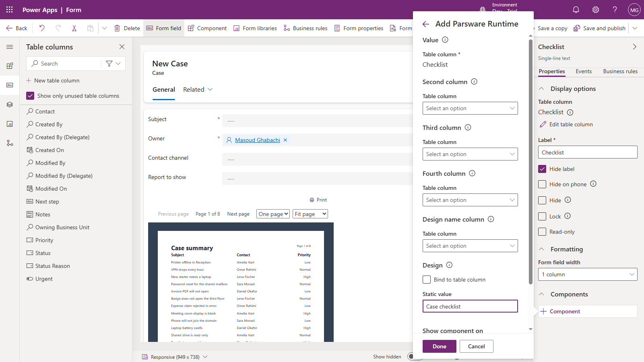
Task: Open Masoud Ghabachi owner link
Action: [x=258, y=140]
